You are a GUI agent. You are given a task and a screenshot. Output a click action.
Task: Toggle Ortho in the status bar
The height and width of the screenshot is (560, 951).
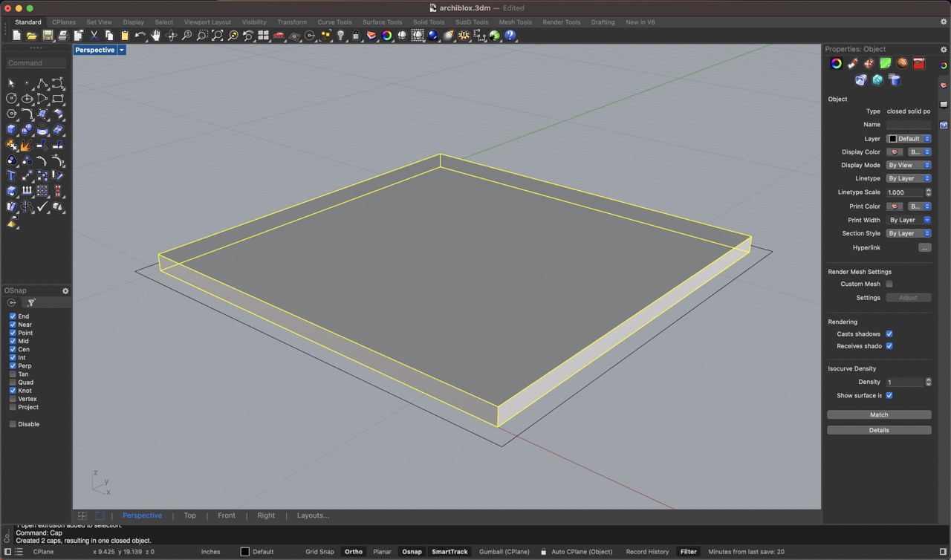click(x=354, y=552)
